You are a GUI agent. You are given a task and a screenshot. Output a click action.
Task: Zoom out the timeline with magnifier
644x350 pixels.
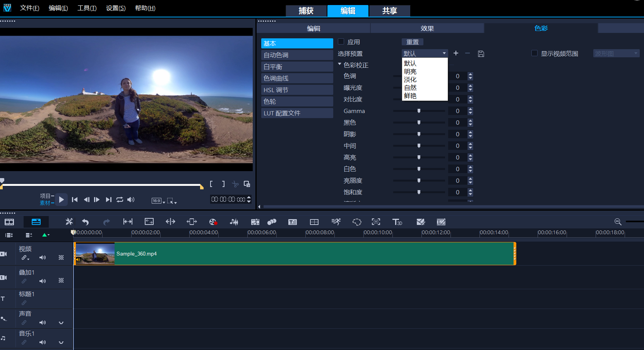click(x=618, y=222)
